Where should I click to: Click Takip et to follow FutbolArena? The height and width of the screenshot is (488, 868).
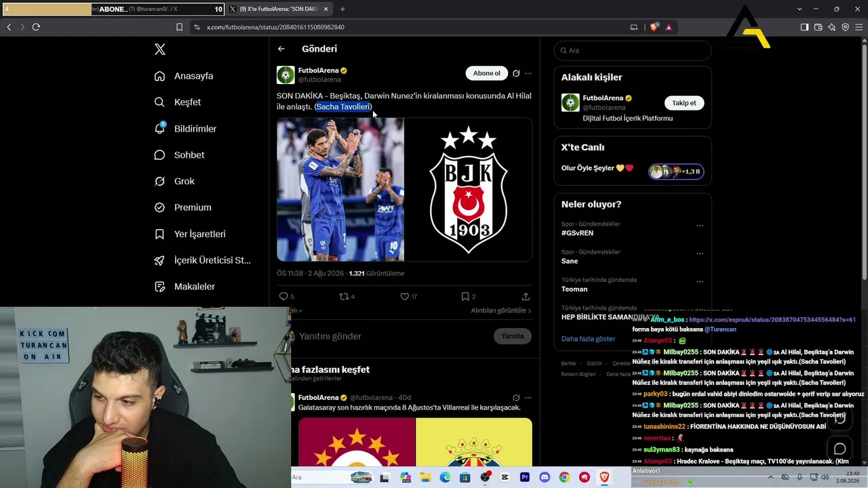[684, 103]
